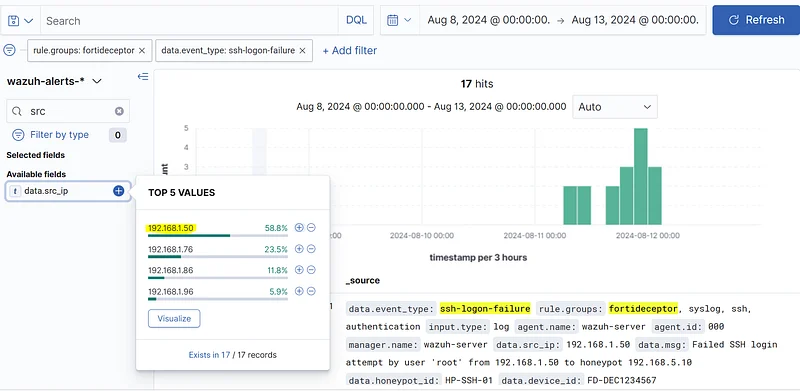The image size is (800, 391).
Task: Click the main Search query bar
Action: click(189, 20)
